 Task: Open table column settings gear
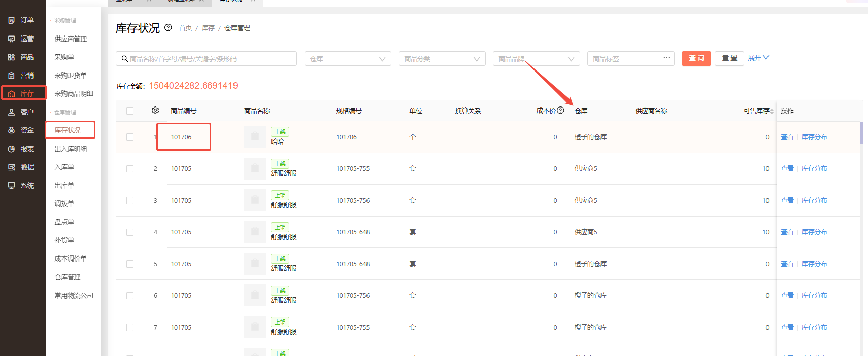pos(155,110)
